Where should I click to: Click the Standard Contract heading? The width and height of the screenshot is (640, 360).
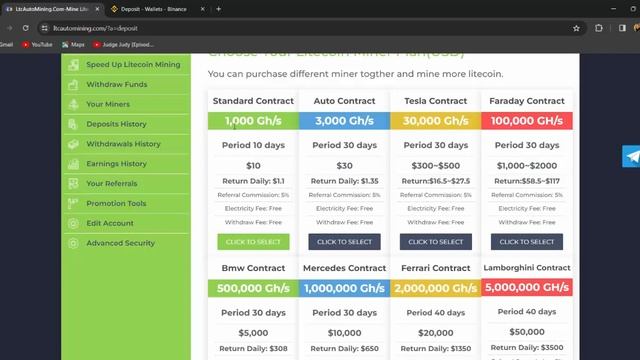253,101
